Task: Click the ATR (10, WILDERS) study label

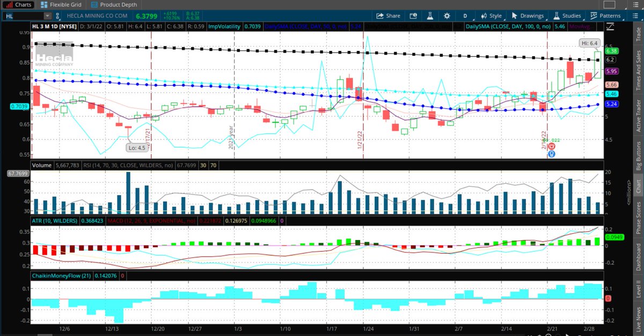Action: [x=55, y=220]
